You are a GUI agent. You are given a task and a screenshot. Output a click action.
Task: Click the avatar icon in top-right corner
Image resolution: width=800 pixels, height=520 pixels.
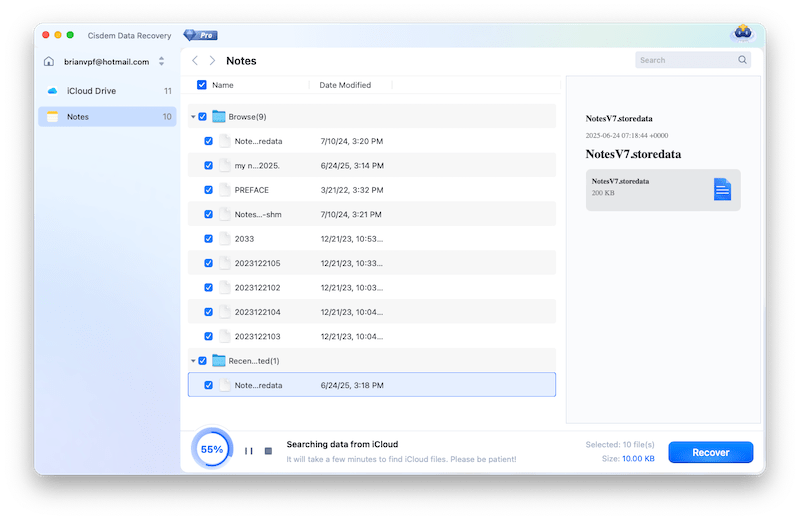point(742,33)
